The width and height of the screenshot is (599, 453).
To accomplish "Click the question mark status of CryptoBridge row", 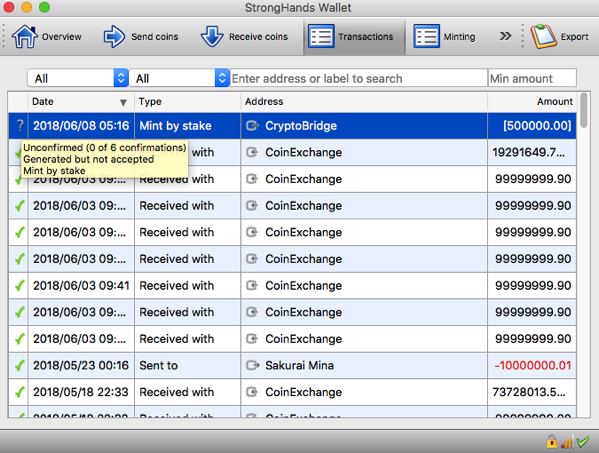I will coord(19,125).
